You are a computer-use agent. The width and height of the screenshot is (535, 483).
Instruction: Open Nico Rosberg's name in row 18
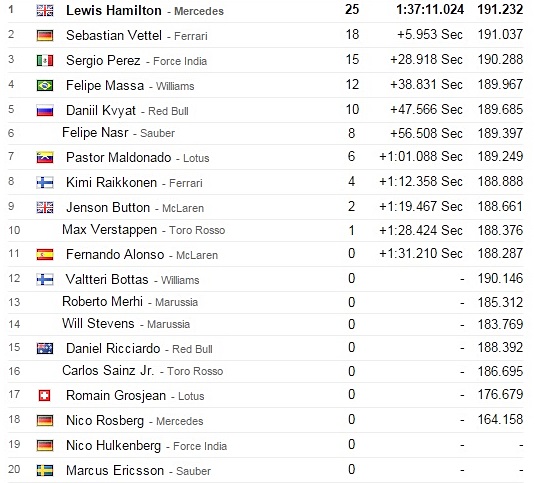point(105,420)
